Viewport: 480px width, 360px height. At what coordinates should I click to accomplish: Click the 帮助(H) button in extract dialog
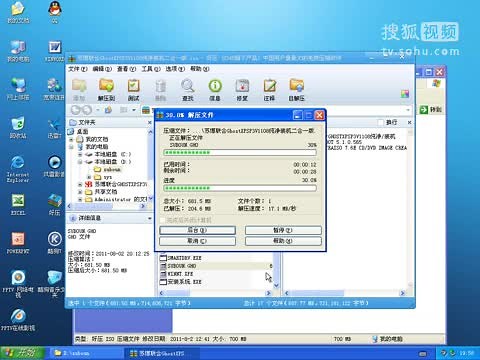(283, 241)
